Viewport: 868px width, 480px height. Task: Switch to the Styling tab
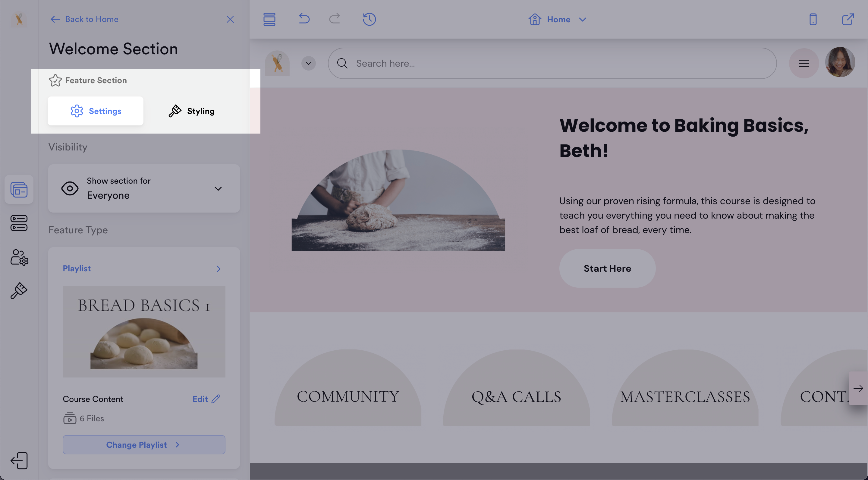pos(191,111)
